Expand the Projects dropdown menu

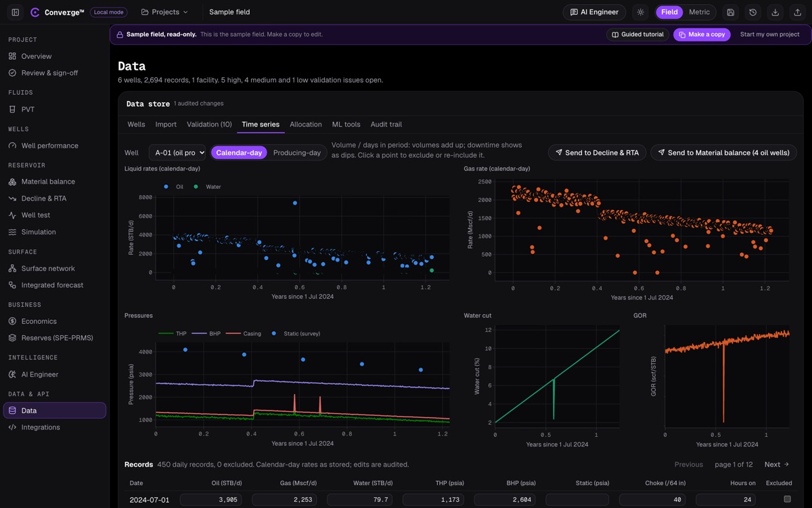pyautogui.click(x=164, y=12)
